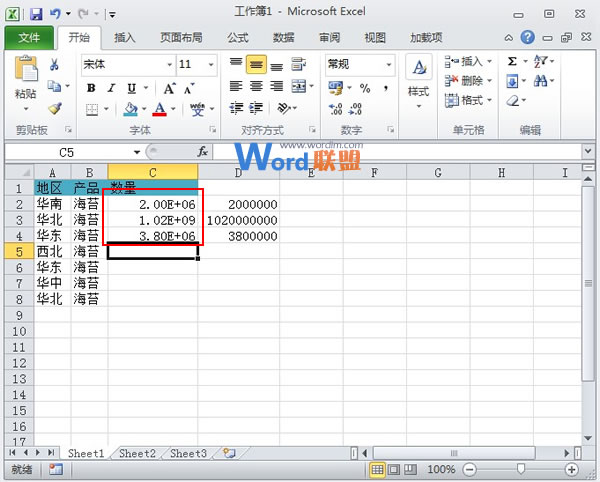Click the insert new worksheet icon
This screenshot has width=600, height=482.
(x=230, y=453)
